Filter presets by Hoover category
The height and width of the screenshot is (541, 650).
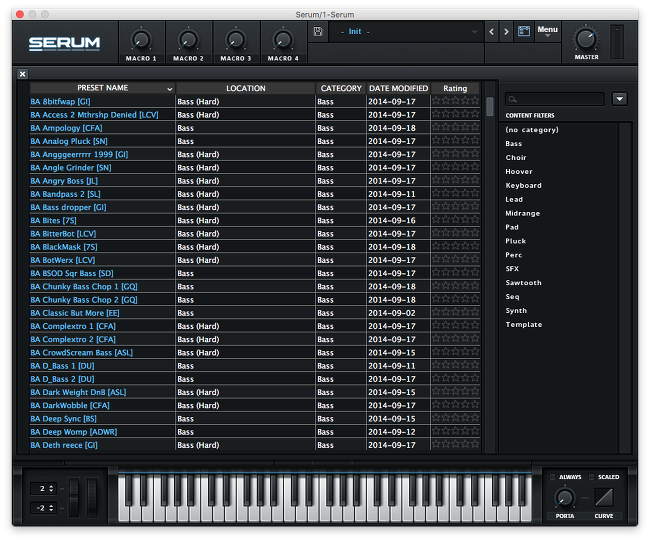519,172
